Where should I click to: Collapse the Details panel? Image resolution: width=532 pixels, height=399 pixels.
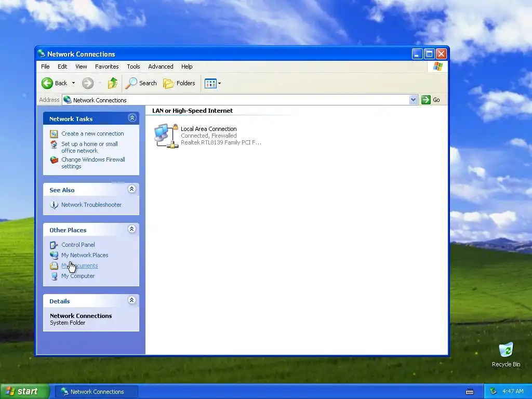(x=131, y=300)
